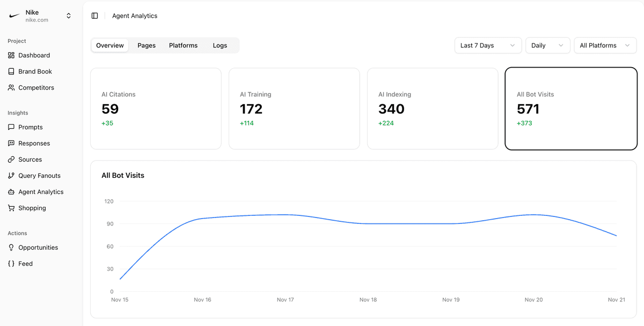Screen dimensions: 644x326
Task: Open the Last 7 Days date range dropdown
Action: tap(487, 45)
